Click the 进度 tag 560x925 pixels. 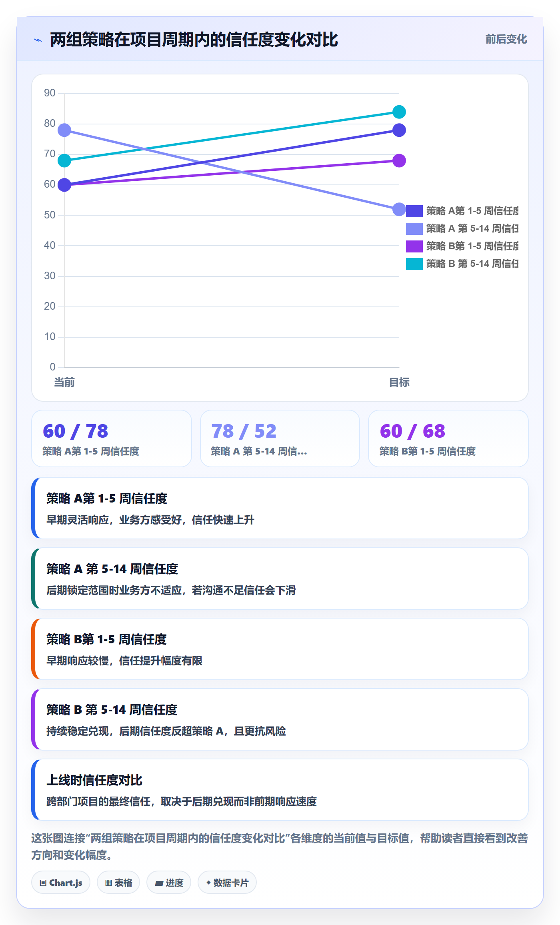[169, 882]
